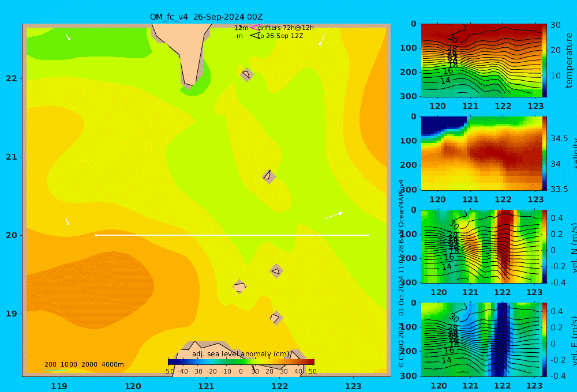Select the white current arrow near 22.5N 122.5E
The image size is (577, 392).
(321, 40)
